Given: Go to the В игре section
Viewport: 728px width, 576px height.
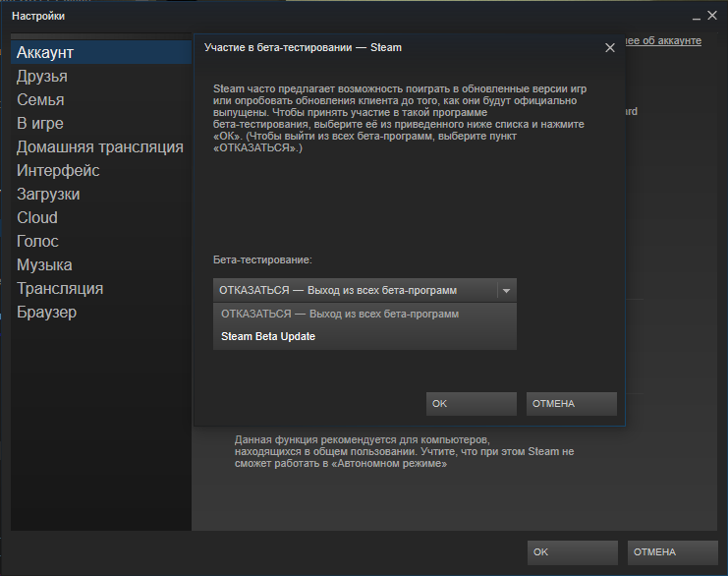Looking at the screenshot, I should 101,123.
